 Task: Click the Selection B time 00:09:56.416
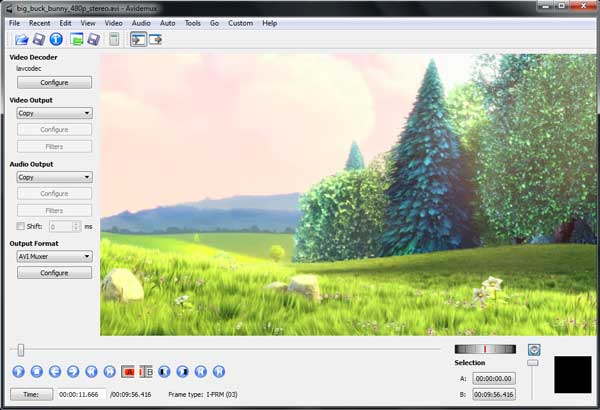pos(494,394)
